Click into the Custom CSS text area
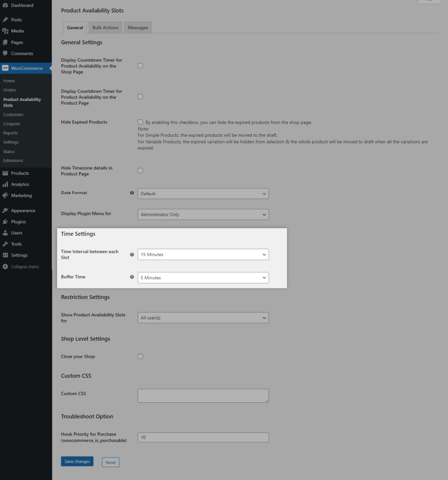Image resolution: width=448 pixels, height=480 pixels. pos(203,395)
